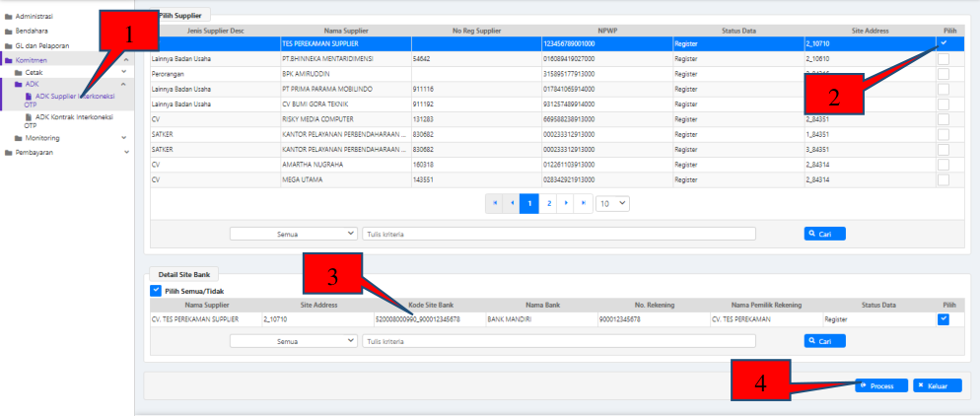Toggle the Pilih Semua/Tidak checkbox
The image size is (980, 416).
point(156,290)
